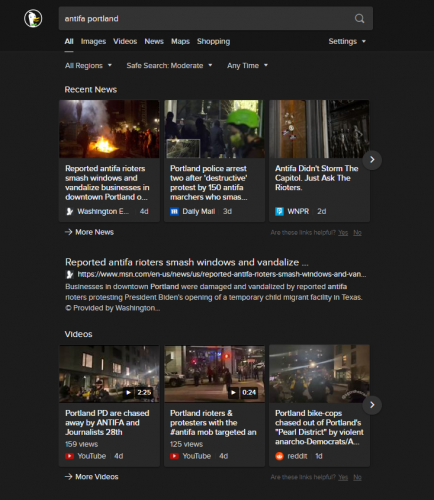
Task: Click YouTube icon under 125 views video
Action: 174,456
